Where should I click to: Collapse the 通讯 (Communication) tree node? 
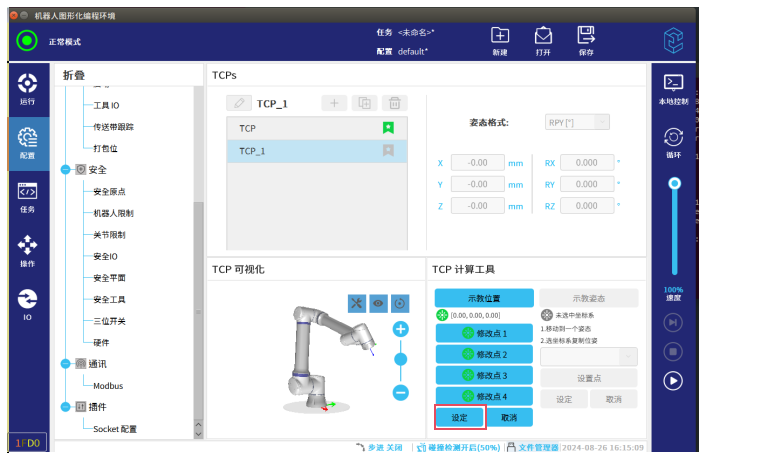[x=67, y=364]
